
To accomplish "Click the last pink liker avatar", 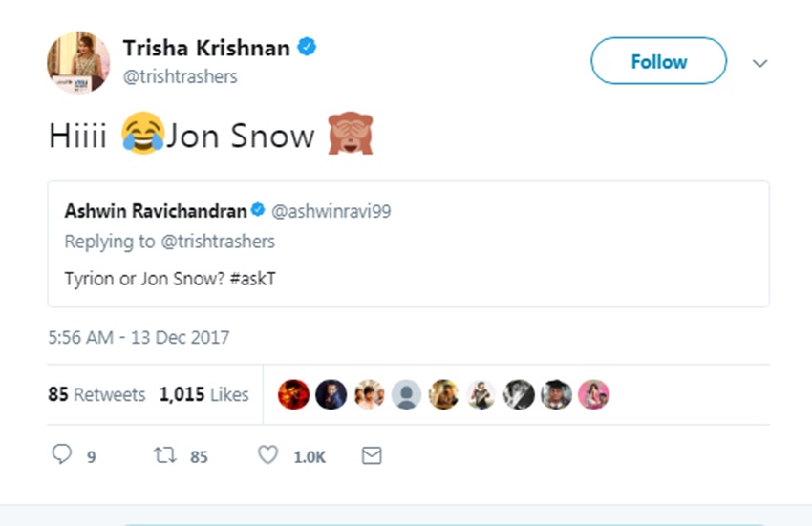I will pos(593,394).
